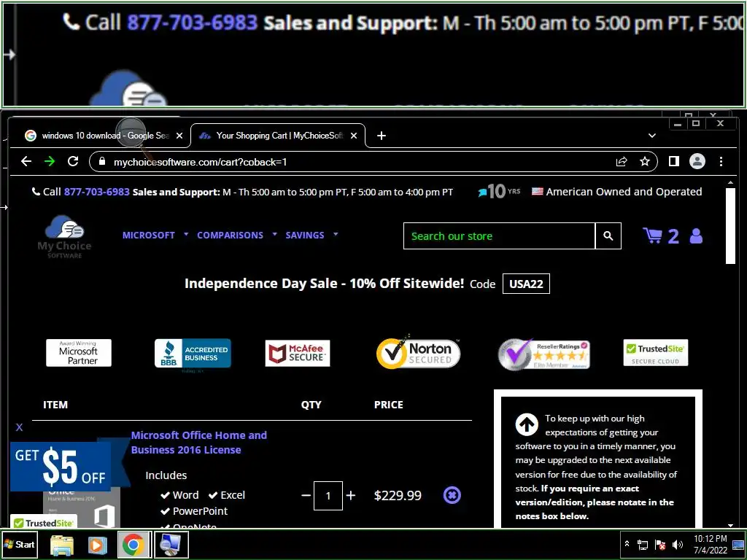Click the clock showing 10:12 PM
The height and width of the screenshot is (560, 747).
(710, 544)
